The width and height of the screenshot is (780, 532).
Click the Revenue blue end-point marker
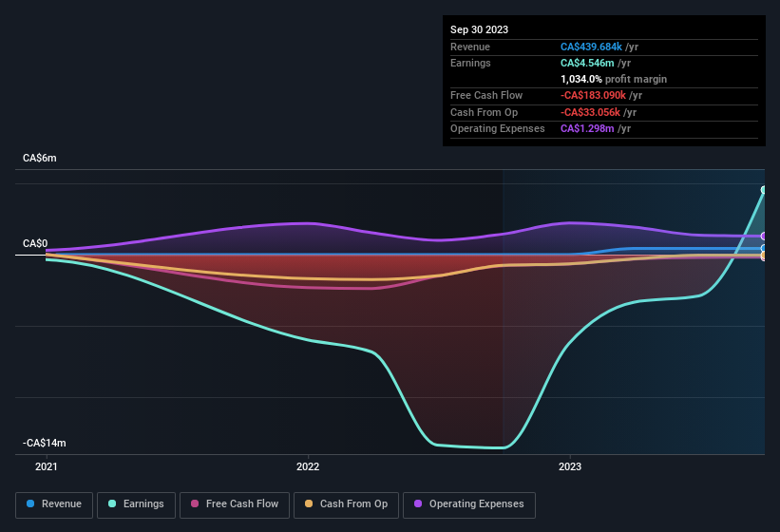(x=764, y=248)
